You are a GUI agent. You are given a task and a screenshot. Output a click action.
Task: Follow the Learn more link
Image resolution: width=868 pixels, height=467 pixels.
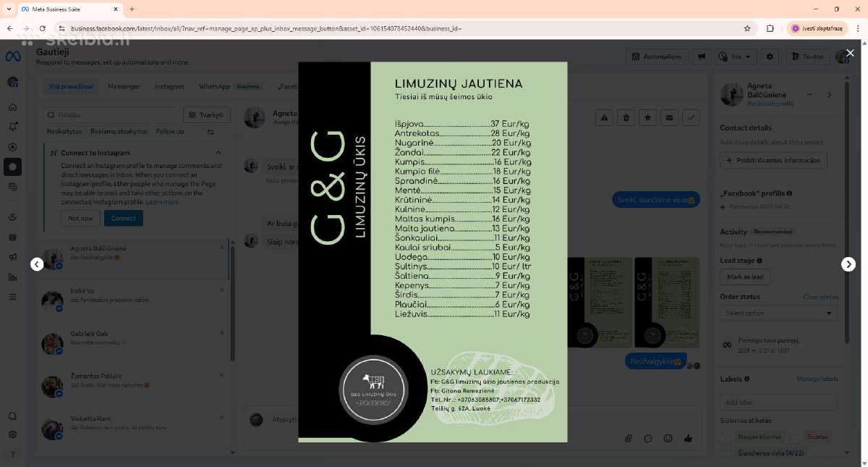pyautogui.click(x=162, y=202)
